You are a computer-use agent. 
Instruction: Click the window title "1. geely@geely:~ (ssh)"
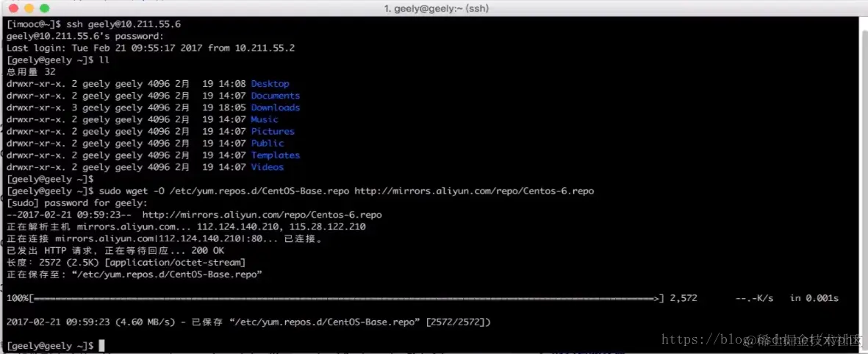point(437,8)
